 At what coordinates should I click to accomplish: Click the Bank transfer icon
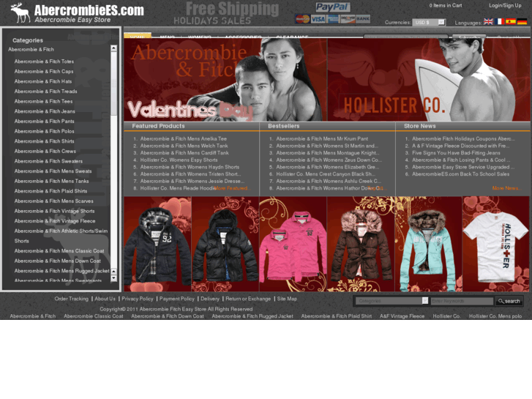coord(363,19)
